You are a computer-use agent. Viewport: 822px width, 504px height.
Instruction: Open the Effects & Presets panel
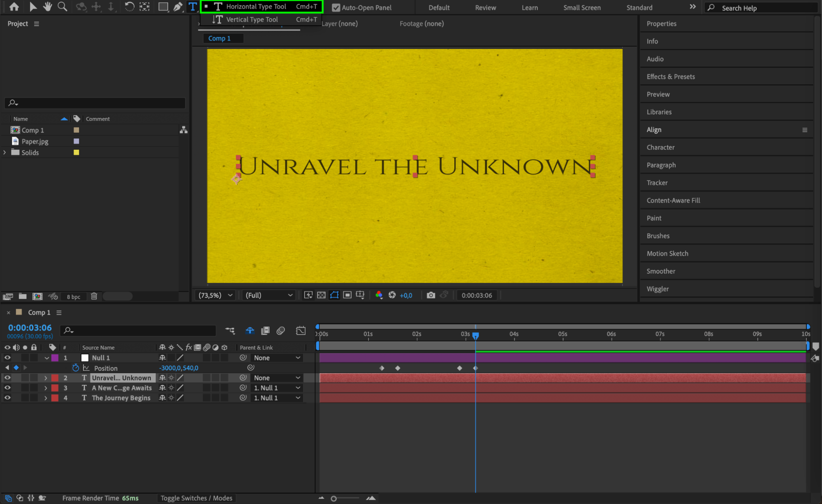pyautogui.click(x=670, y=76)
